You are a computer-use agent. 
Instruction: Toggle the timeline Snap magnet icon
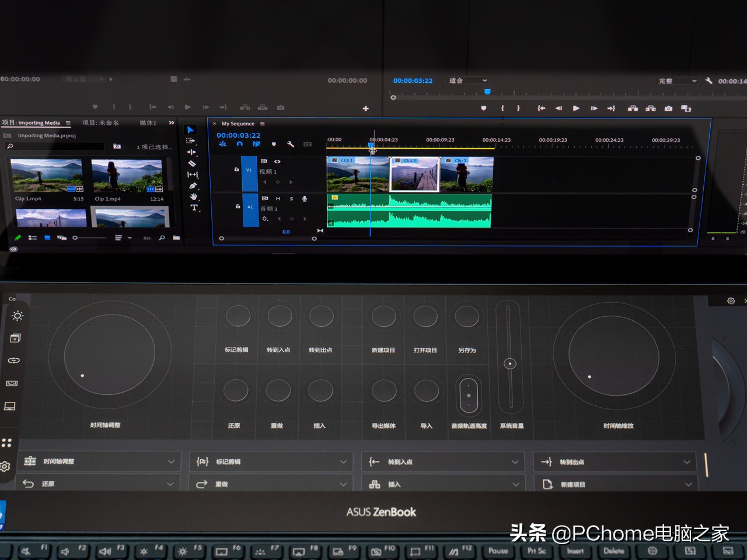click(239, 144)
